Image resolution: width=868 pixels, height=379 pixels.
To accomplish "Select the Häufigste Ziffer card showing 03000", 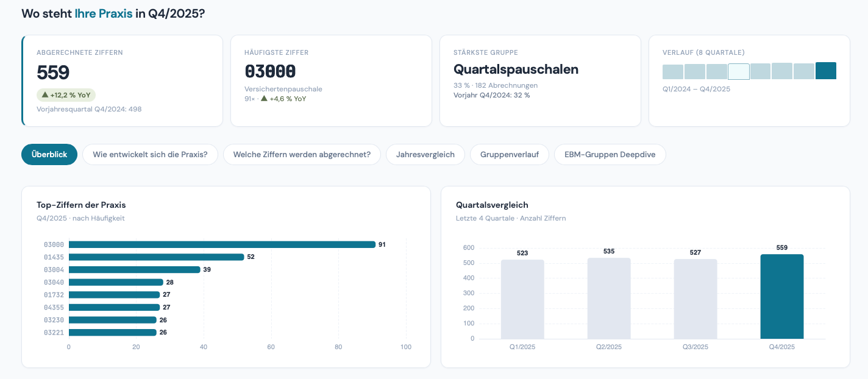I will (x=331, y=80).
